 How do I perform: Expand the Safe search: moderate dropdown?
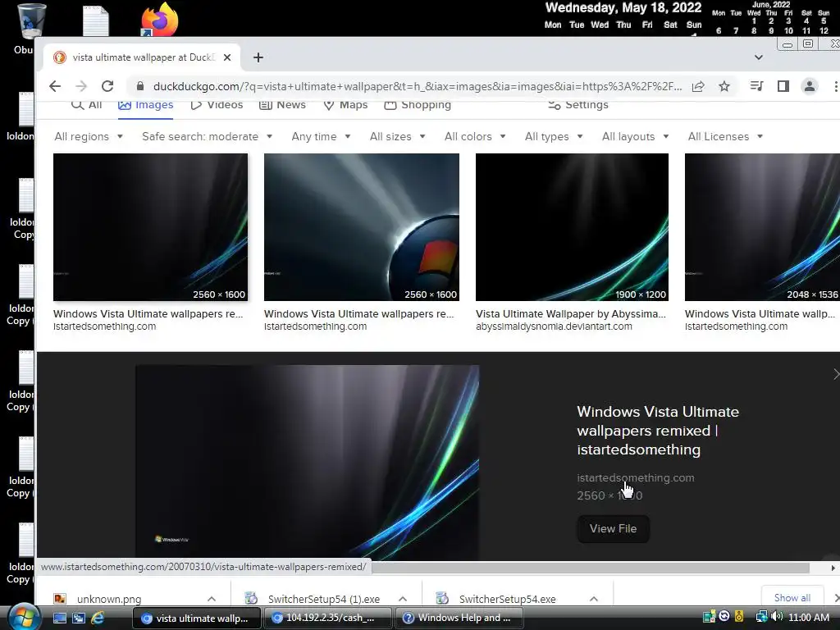(208, 137)
